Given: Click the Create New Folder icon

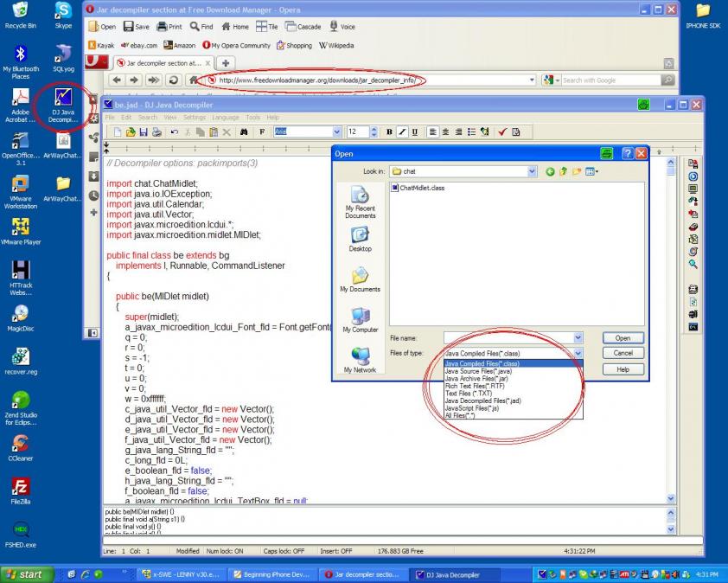Looking at the screenshot, I should [576, 171].
